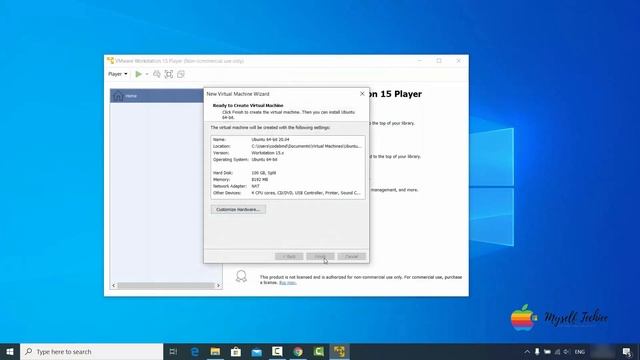The width and height of the screenshot is (640, 360).
Task: Open the Windows Start menu
Action: pyautogui.click(x=10, y=351)
